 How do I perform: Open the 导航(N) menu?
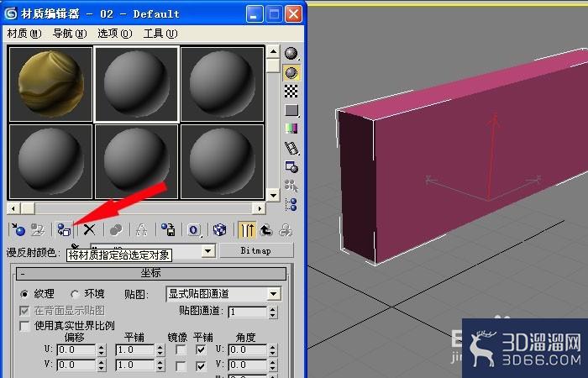70,34
